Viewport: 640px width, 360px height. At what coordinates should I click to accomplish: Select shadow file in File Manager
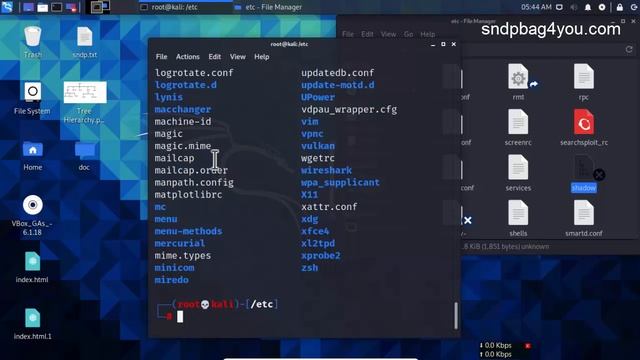point(584,173)
